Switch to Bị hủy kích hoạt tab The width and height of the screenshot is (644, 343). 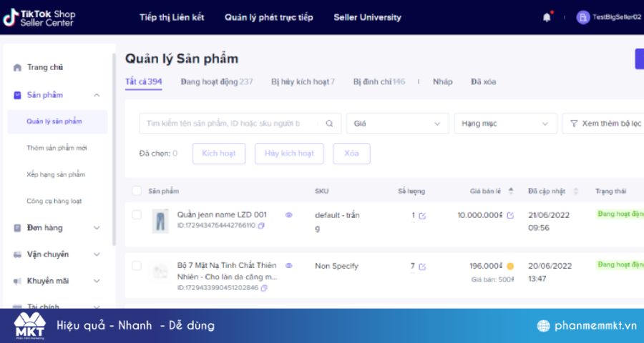303,81
